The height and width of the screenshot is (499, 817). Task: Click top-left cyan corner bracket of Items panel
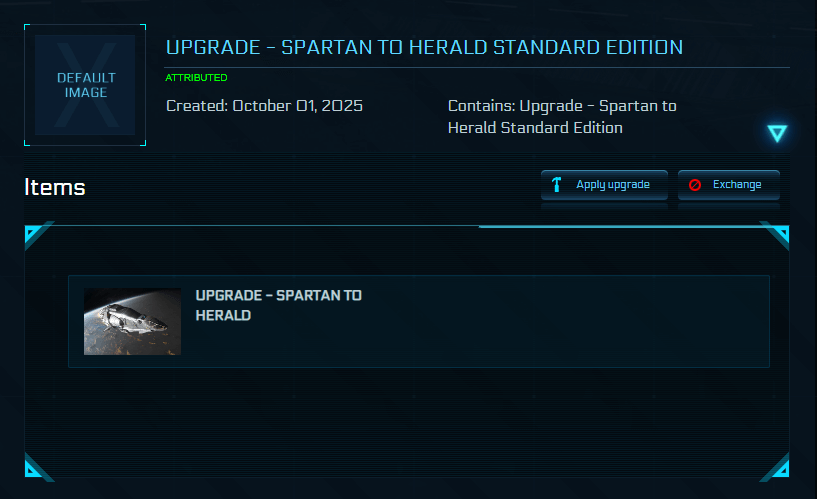pyautogui.click(x=35, y=236)
